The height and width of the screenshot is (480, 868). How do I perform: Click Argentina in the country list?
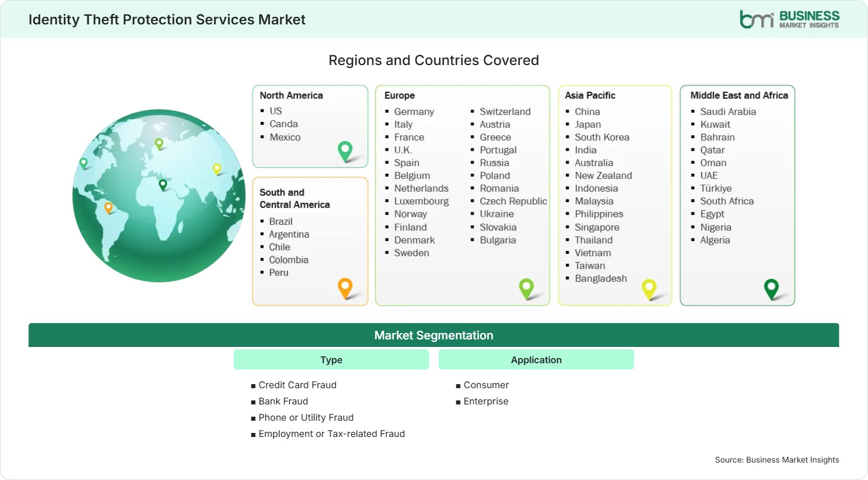[289, 234]
